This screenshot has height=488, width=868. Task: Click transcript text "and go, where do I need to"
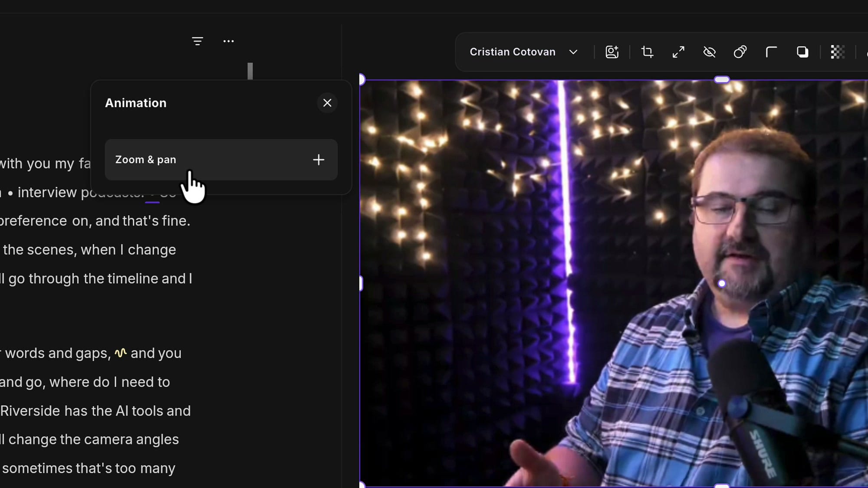coord(85,382)
